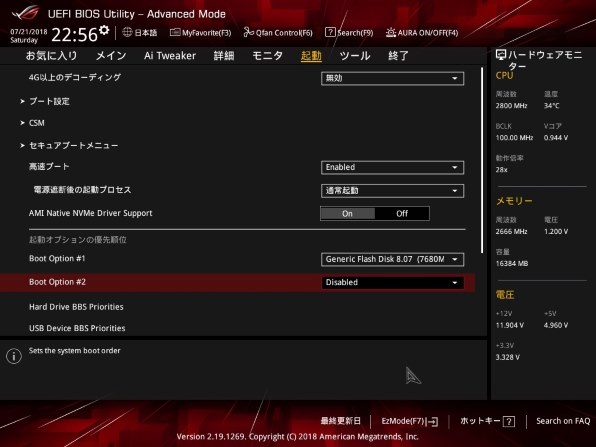The width and height of the screenshot is (596, 447).
Task: Click the +3.3V value 3.328 V
Action: (507, 357)
